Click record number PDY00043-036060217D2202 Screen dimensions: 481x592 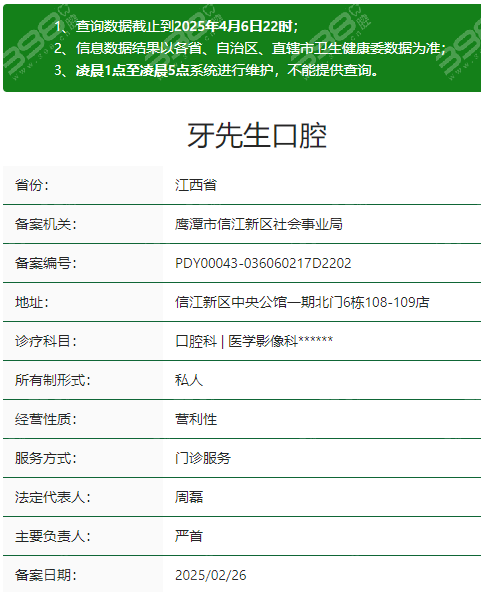(263, 263)
